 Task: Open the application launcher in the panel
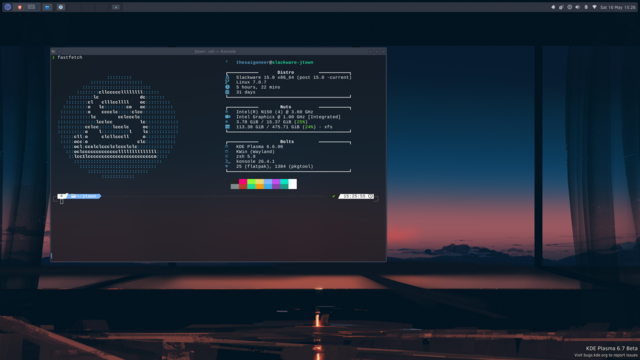pyautogui.click(x=7, y=7)
